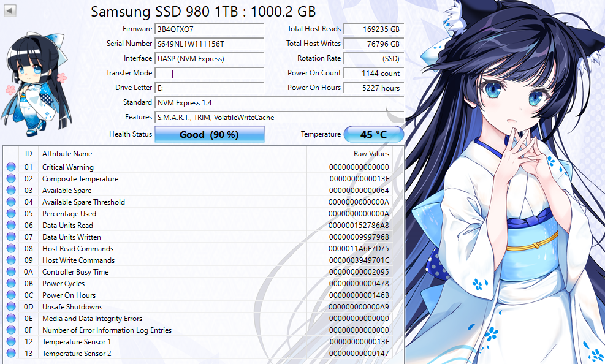Image resolution: width=605 pixels, height=364 pixels.
Task: Click the Number of Error Information Log Entries name
Action: coord(107,330)
